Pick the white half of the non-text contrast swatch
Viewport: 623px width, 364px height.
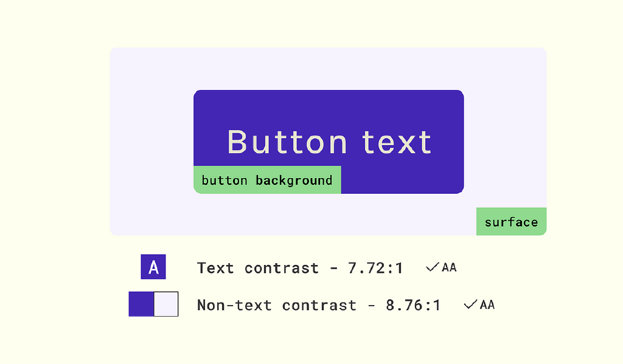click(165, 304)
